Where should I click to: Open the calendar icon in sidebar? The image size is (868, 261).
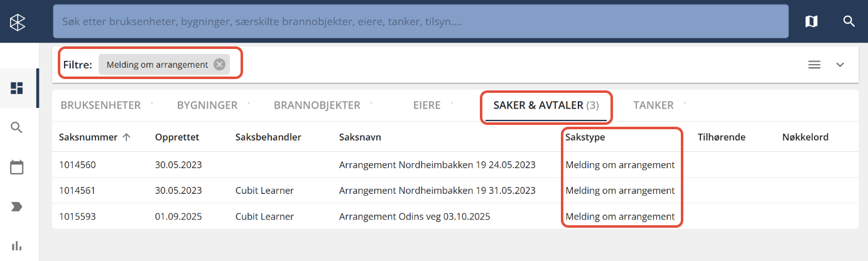[18, 168]
